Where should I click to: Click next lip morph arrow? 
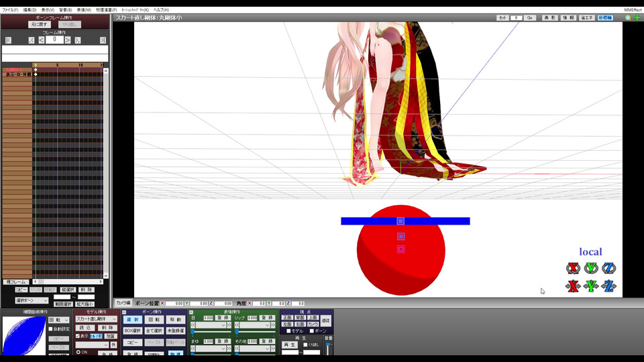coord(273,325)
